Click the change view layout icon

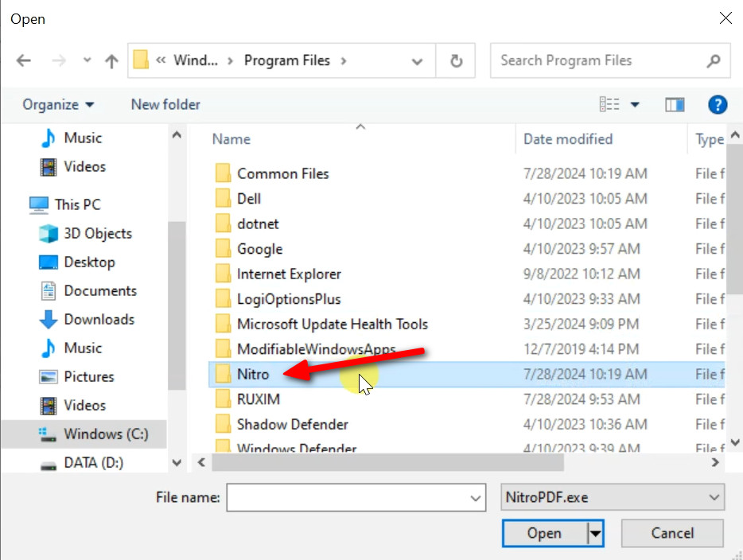tap(609, 104)
